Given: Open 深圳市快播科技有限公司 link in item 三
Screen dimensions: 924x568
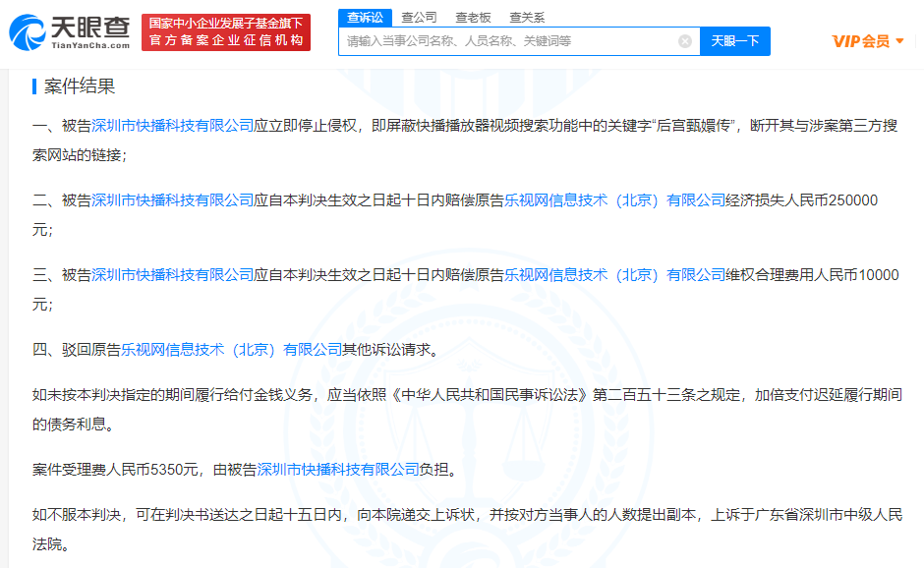Looking at the screenshot, I should pyautogui.click(x=172, y=275).
